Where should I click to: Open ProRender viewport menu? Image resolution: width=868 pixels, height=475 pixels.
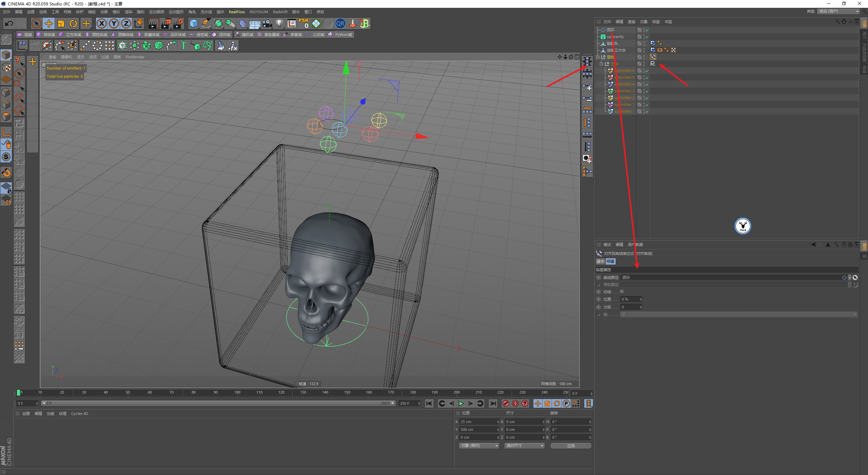click(135, 57)
